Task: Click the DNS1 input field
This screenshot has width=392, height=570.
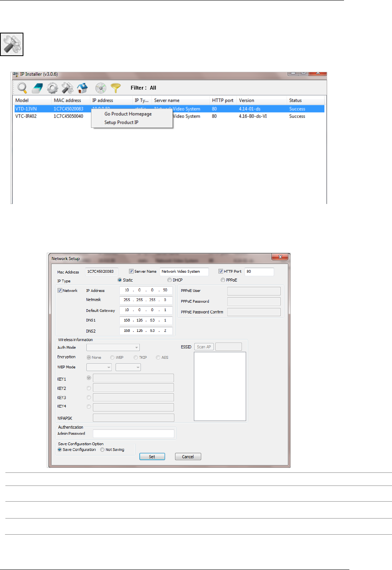Action: tap(146, 320)
